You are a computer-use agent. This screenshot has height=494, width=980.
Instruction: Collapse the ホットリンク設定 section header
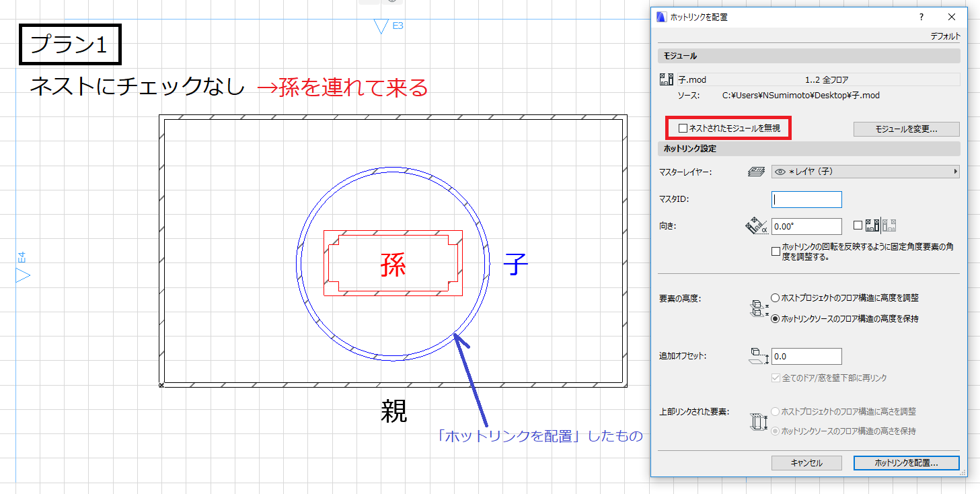[x=808, y=148]
